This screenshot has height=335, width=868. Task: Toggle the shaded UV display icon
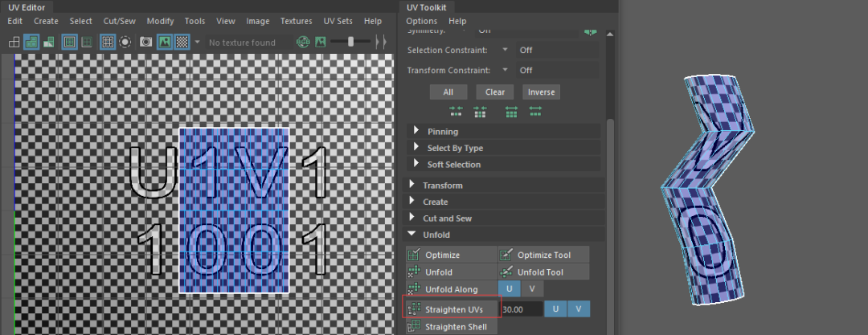click(31, 42)
